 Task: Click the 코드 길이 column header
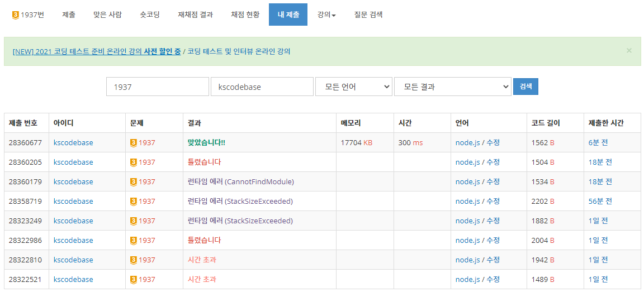pos(545,123)
